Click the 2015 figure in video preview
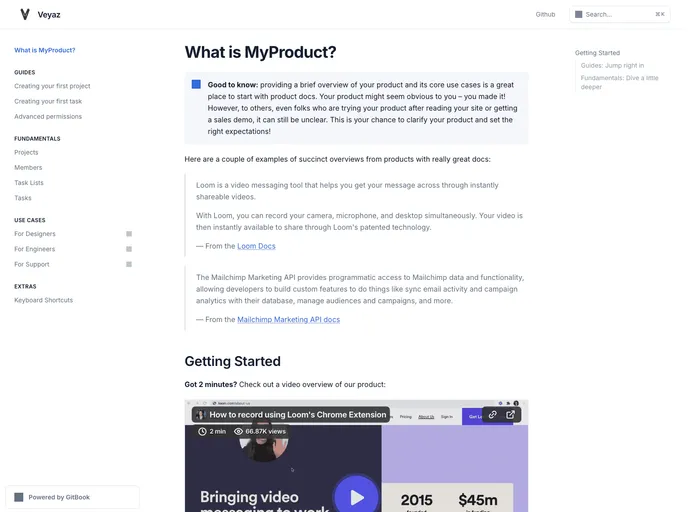This screenshot has width=688, height=512. coord(416,500)
